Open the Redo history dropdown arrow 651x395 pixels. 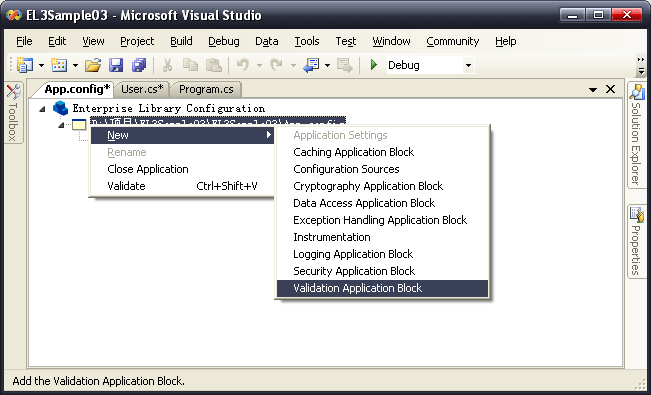coord(293,65)
